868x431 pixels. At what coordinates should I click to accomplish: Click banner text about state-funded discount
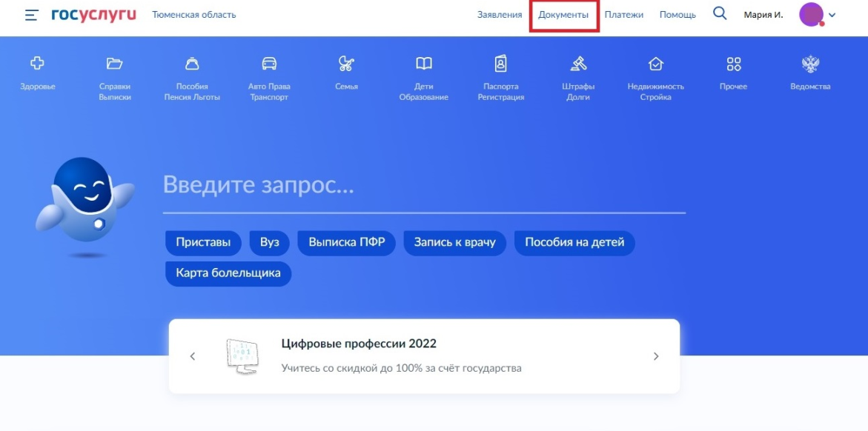coord(401,368)
